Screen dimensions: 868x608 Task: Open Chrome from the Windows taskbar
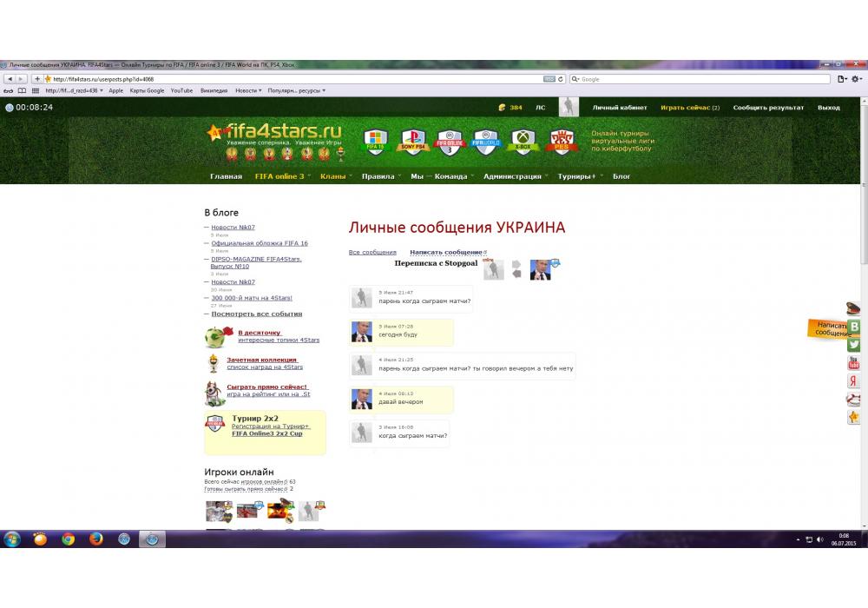pyautogui.click(x=68, y=539)
